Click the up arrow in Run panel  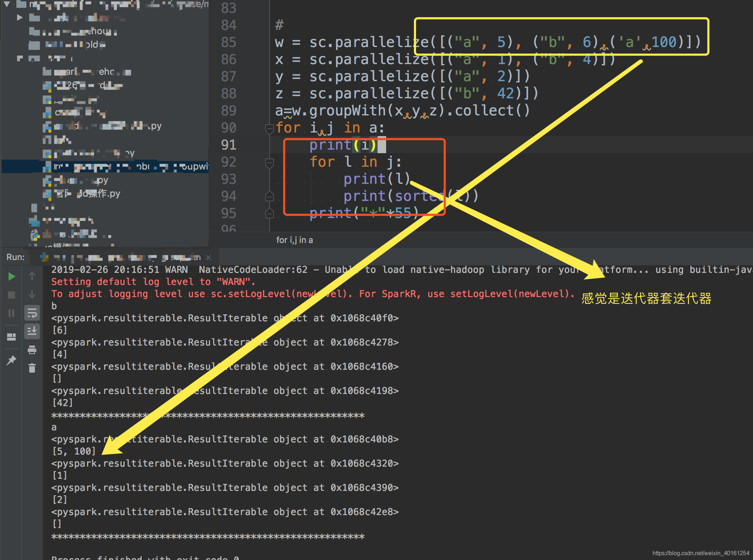[x=32, y=276]
